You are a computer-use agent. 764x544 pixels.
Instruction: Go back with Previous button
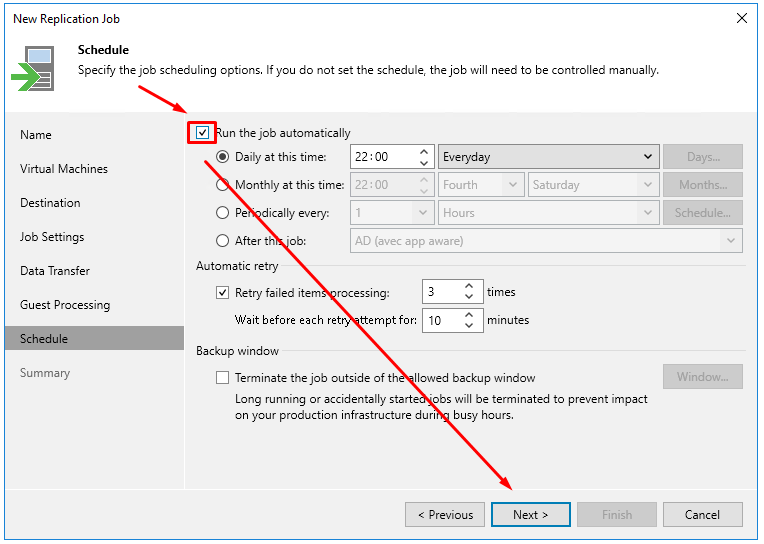[x=445, y=515]
